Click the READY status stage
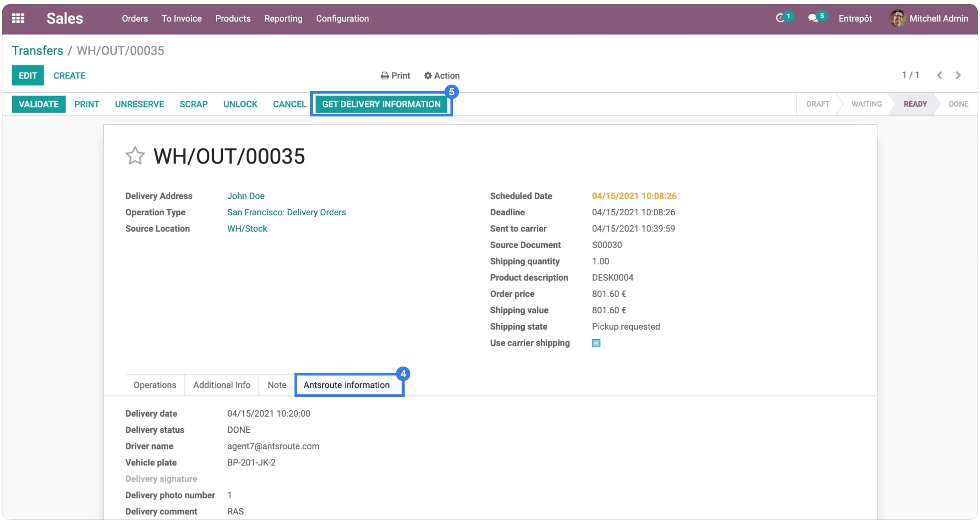Image resolution: width=980 pixels, height=523 pixels. tap(915, 104)
